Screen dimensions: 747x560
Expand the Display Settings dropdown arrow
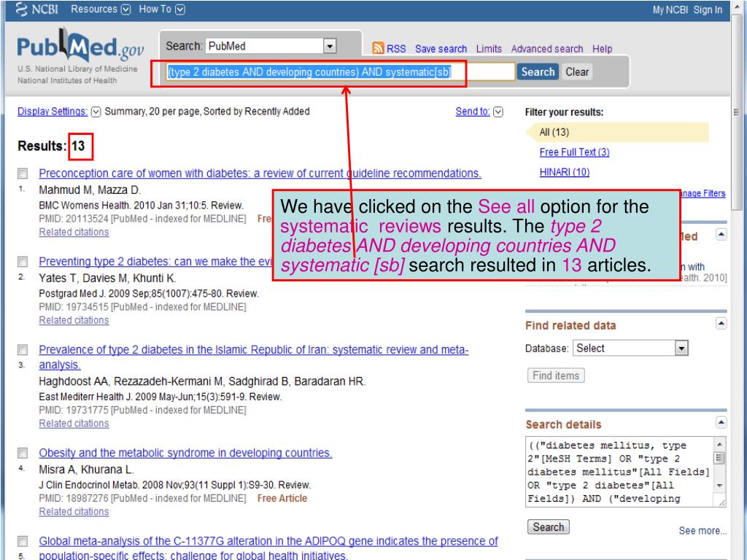click(96, 112)
